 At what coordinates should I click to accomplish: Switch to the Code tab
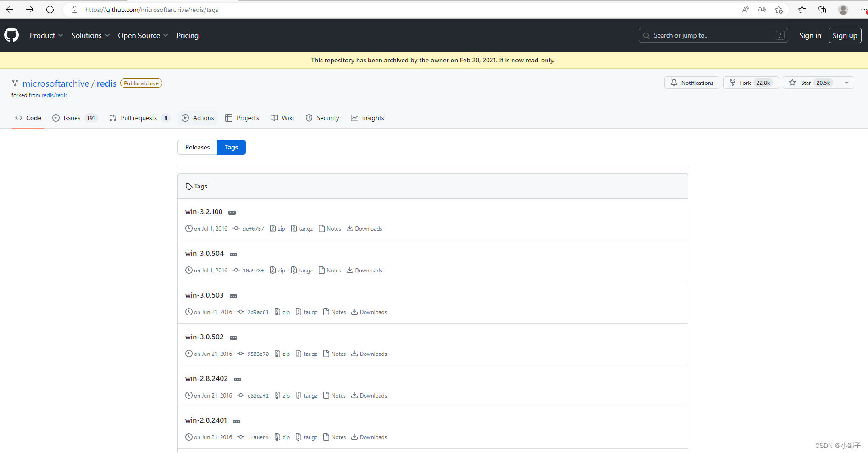coord(28,118)
